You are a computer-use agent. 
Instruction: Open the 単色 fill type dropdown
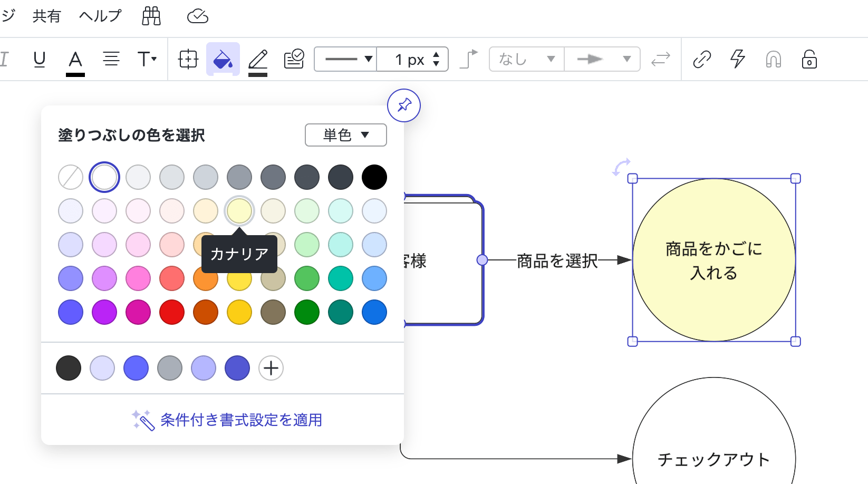click(346, 135)
